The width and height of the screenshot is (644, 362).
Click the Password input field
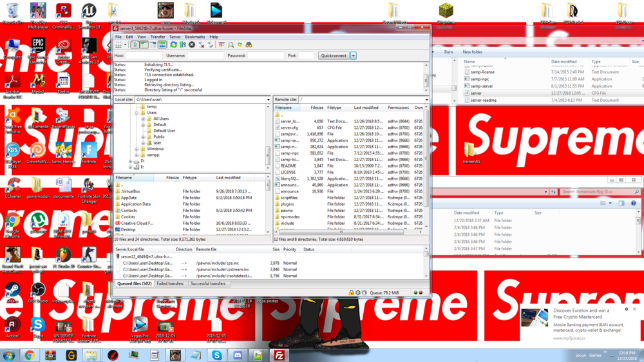(x=266, y=55)
